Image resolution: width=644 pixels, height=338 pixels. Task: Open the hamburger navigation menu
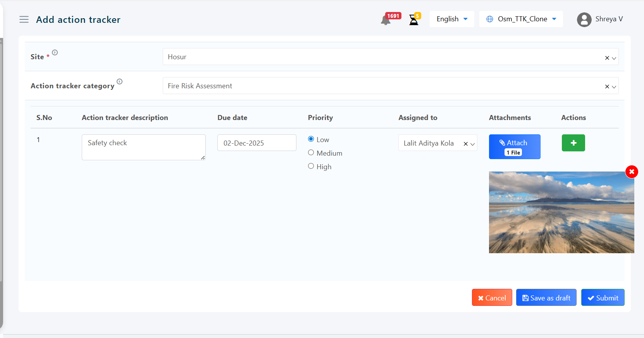(x=24, y=19)
